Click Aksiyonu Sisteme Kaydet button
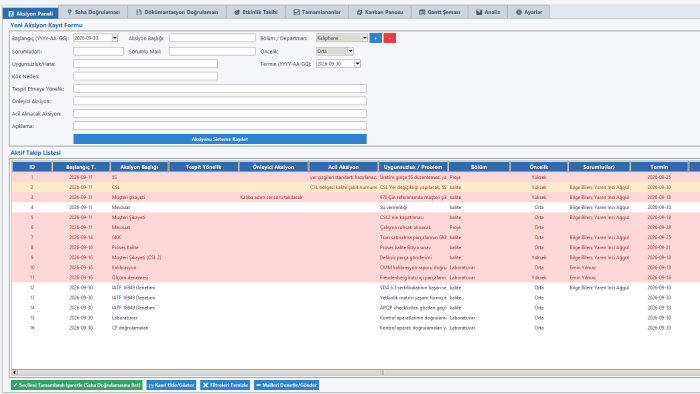Image resolution: width=700 pixels, height=394 pixels. (x=220, y=139)
